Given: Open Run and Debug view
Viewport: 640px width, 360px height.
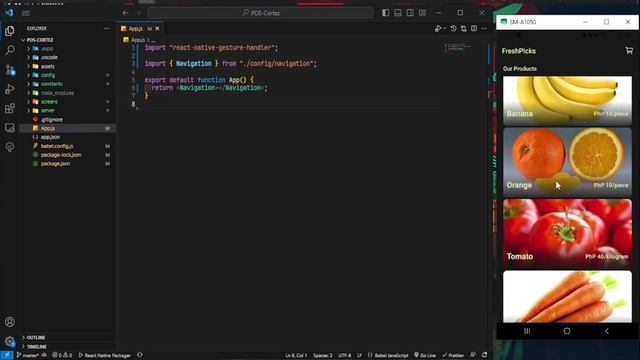Looking at the screenshot, I should pos(9,89).
